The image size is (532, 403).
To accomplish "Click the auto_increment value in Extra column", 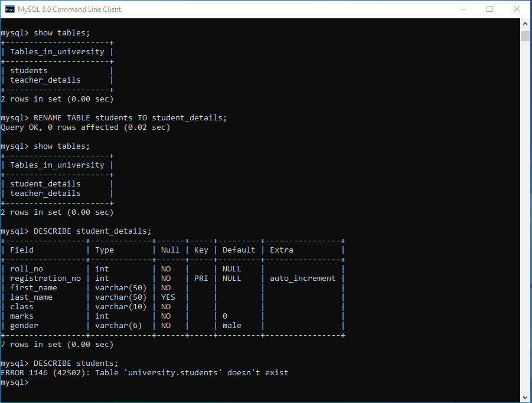I will point(302,279).
